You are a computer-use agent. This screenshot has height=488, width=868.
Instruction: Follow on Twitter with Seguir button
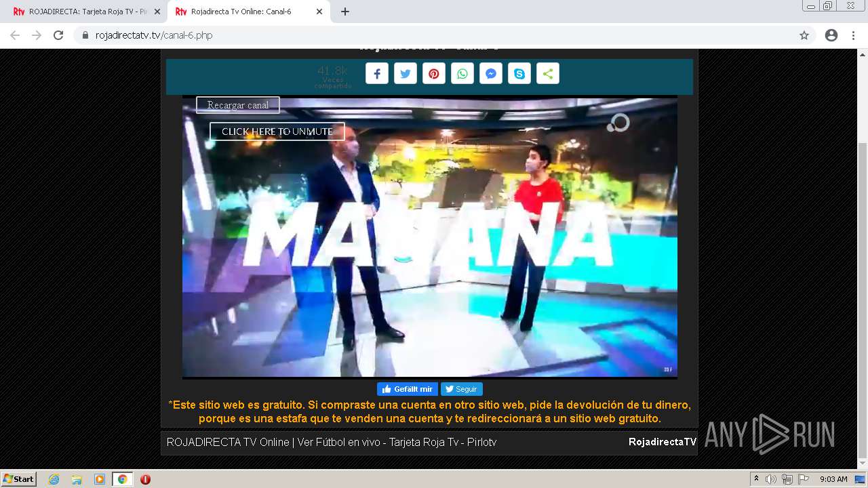coord(461,389)
